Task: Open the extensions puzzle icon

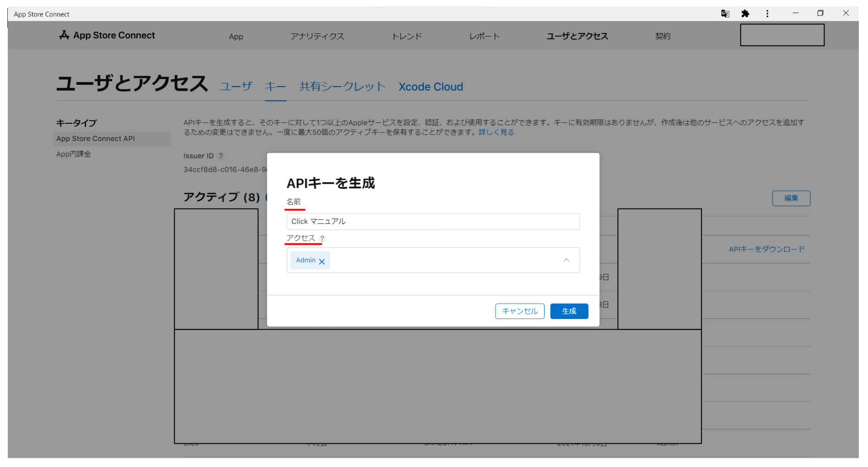Action: point(745,14)
